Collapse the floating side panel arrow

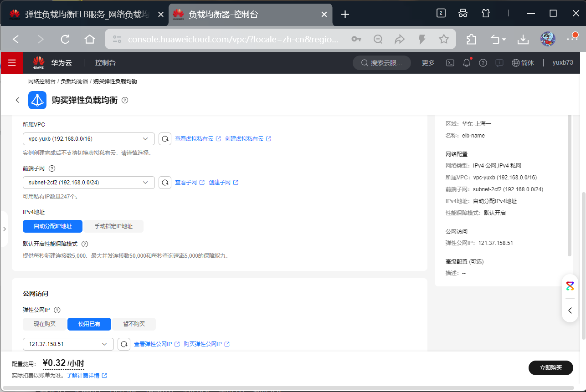pos(570,311)
